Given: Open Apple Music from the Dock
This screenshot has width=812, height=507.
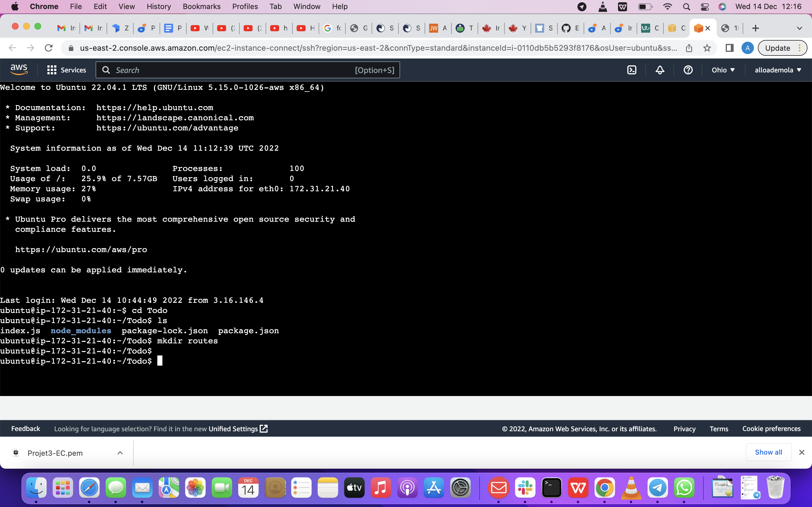Looking at the screenshot, I should click(381, 488).
